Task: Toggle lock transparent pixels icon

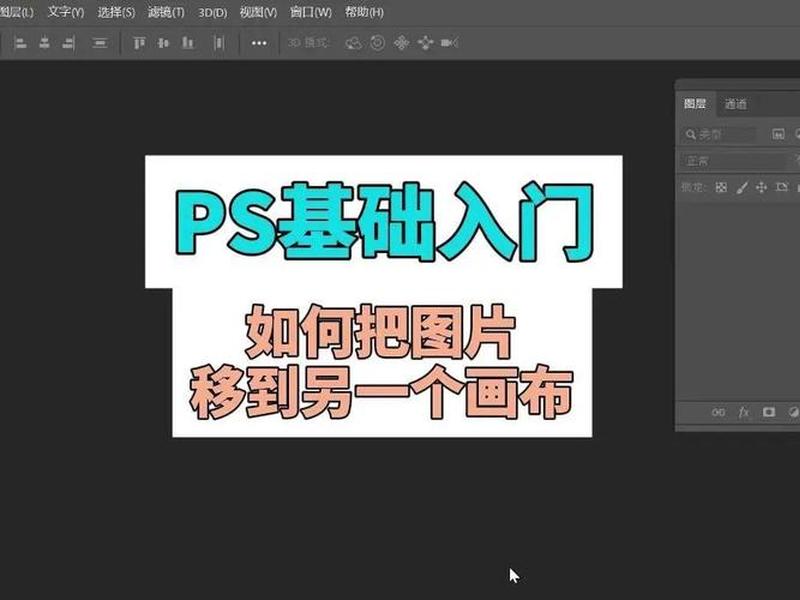Action: click(721, 187)
